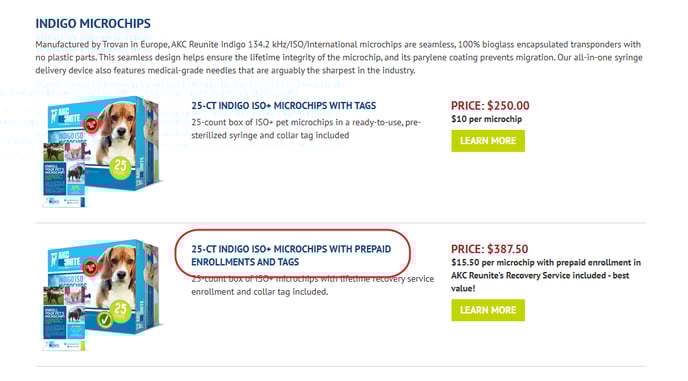The width and height of the screenshot is (688, 381).
Task: Click the red round seal on first box
Action: [91, 124]
